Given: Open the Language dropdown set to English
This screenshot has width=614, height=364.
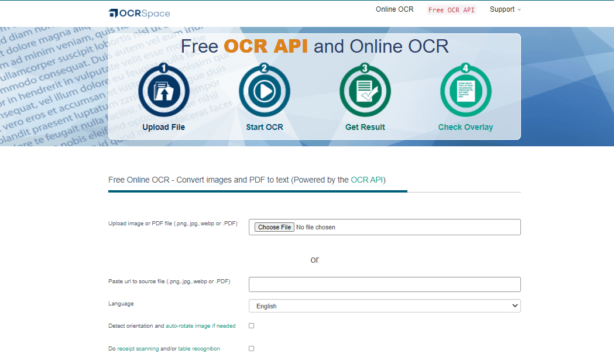Looking at the screenshot, I should pos(385,305).
